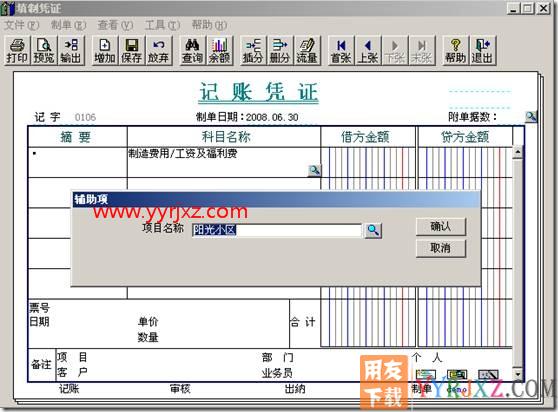Confirm the auxiliary item with 确认

pos(441,227)
